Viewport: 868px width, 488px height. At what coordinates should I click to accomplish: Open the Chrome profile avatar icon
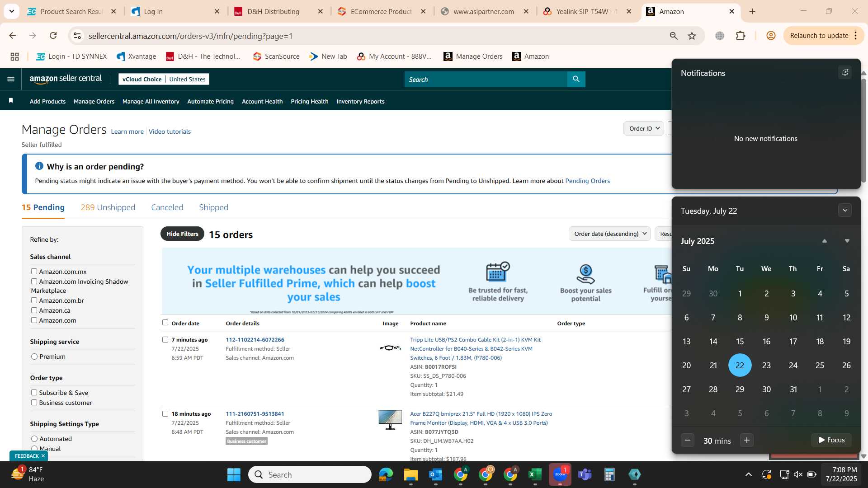click(771, 36)
